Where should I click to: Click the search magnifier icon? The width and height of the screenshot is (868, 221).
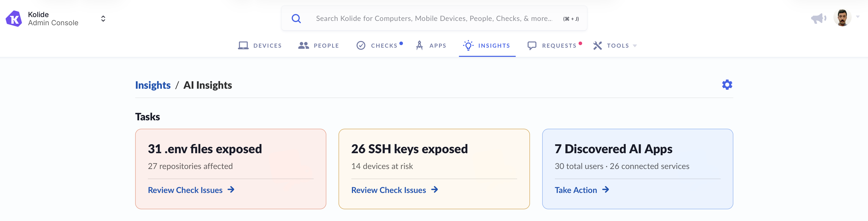[x=296, y=19]
